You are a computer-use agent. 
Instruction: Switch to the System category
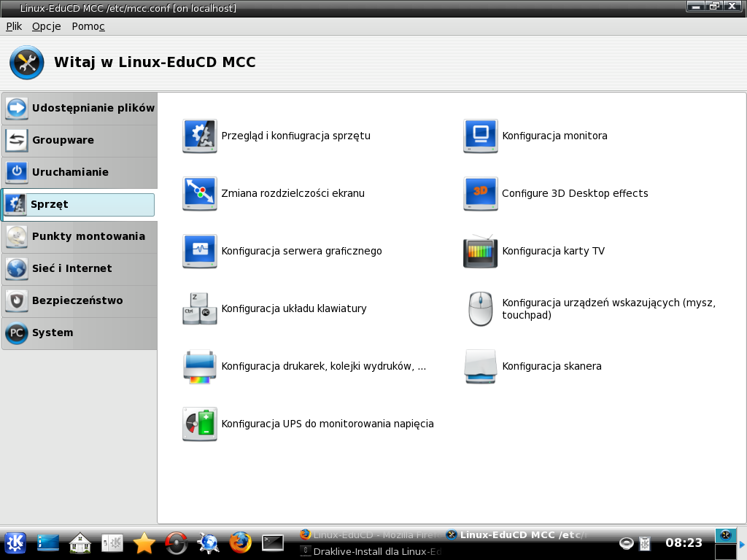pyautogui.click(x=80, y=332)
